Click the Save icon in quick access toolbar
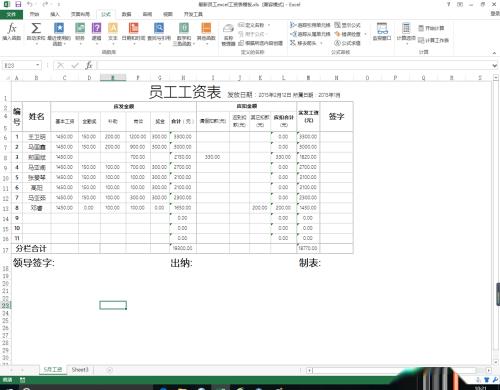This screenshot has width=500, height=390. (18, 4)
